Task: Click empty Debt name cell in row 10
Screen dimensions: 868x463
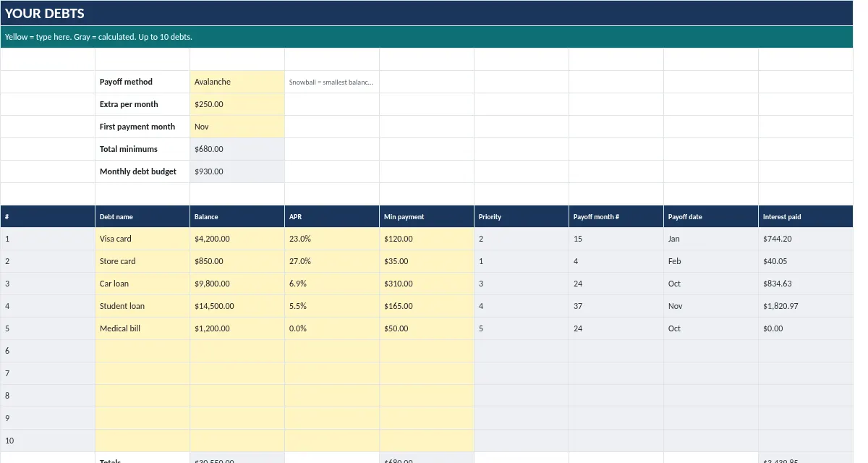Action: click(142, 441)
